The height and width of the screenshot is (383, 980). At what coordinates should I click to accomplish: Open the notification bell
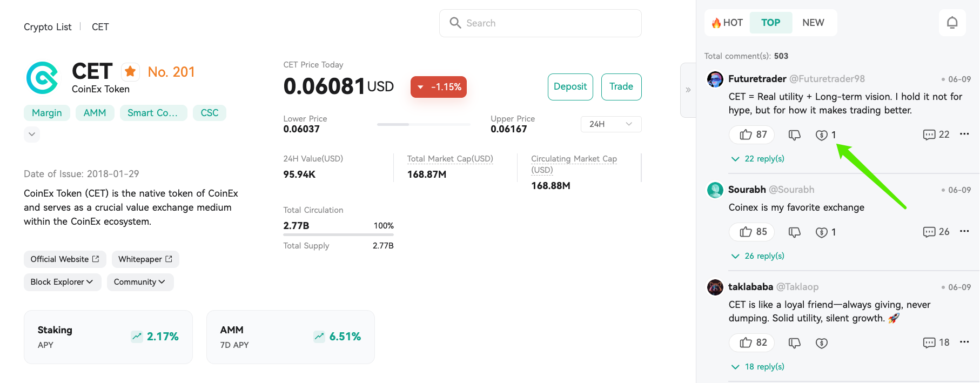pos(952,23)
